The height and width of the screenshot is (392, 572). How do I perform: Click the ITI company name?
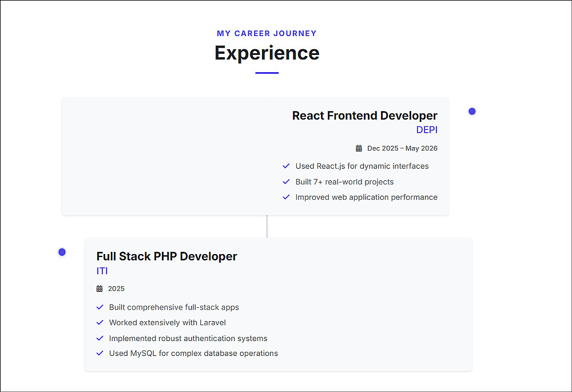point(102,271)
